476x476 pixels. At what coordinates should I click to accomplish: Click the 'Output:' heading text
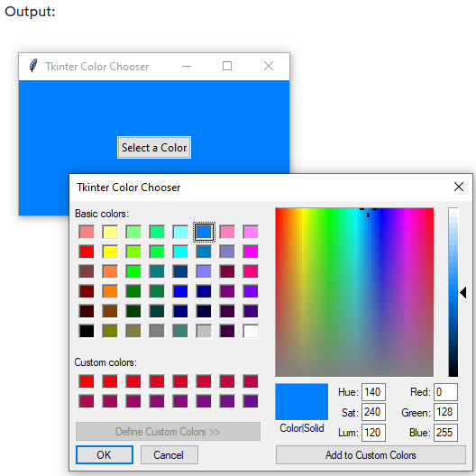click(x=30, y=12)
